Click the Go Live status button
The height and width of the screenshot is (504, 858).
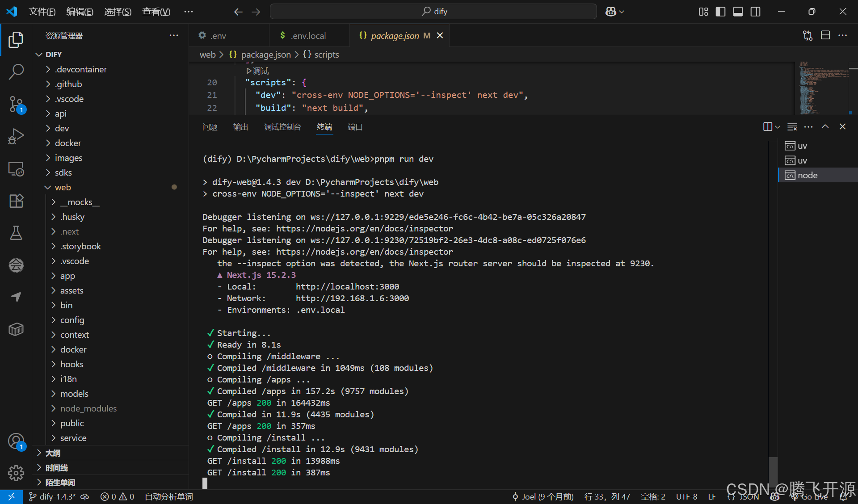tap(810, 497)
